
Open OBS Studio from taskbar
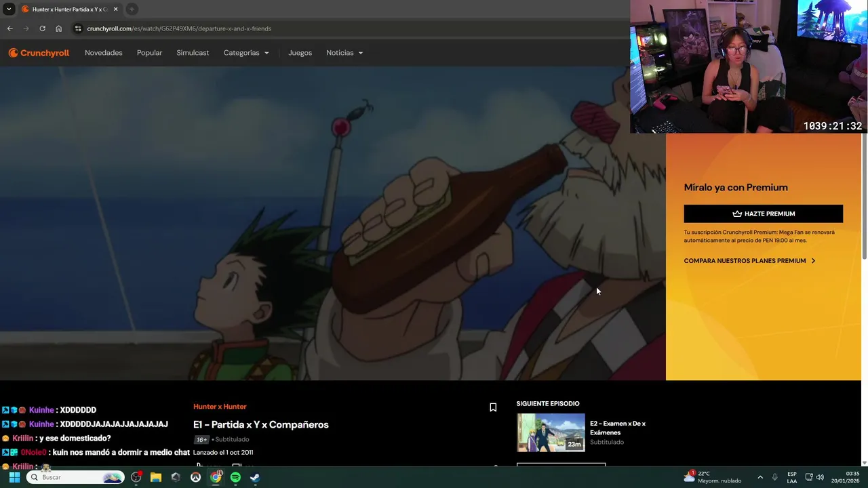click(136, 477)
